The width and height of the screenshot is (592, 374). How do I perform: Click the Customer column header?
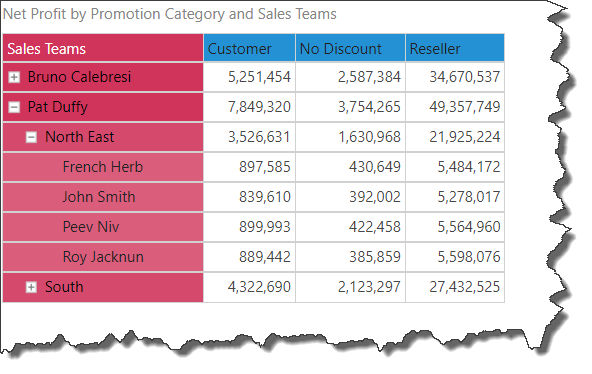point(249,48)
